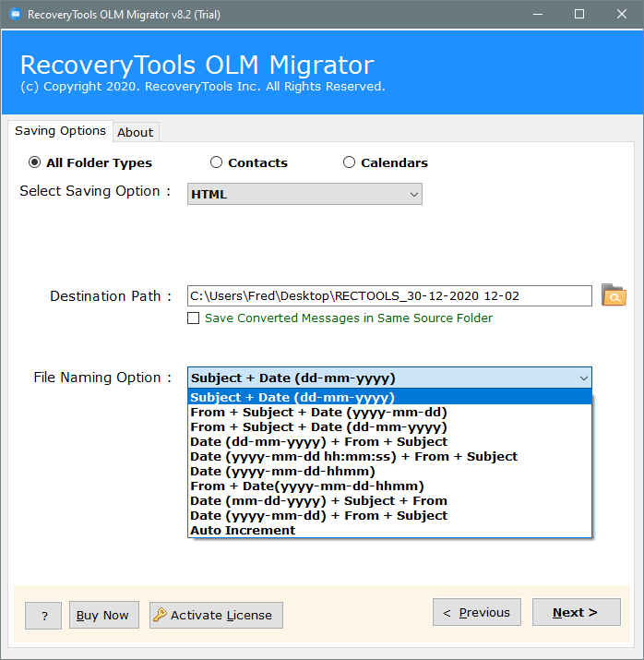Select the Calendars radio button

(x=349, y=162)
